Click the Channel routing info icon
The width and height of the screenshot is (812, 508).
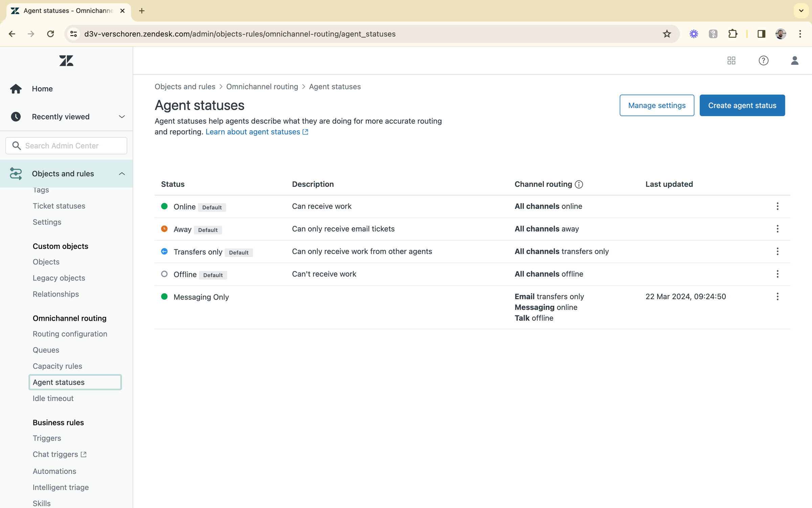(579, 185)
